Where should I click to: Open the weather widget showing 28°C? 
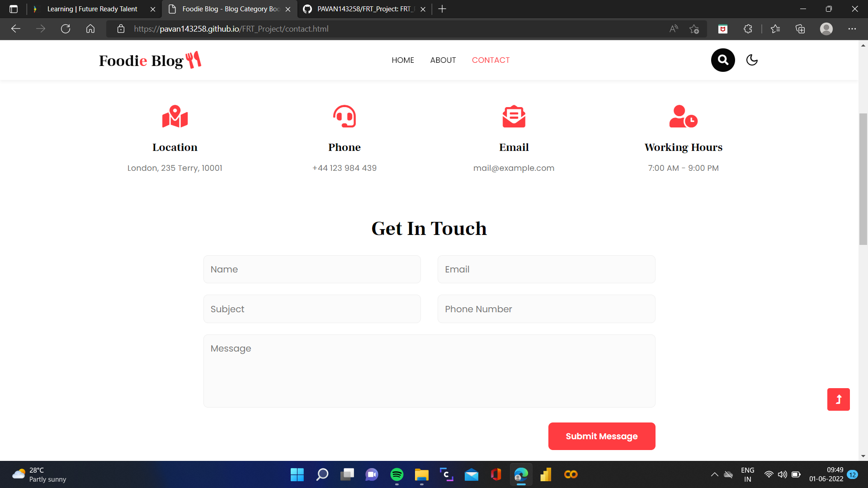click(x=39, y=474)
